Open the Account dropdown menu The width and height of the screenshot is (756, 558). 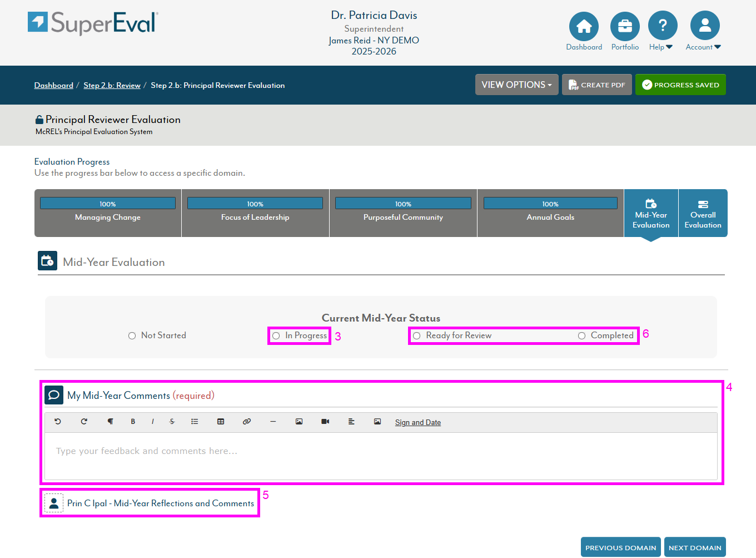[704, 26]
